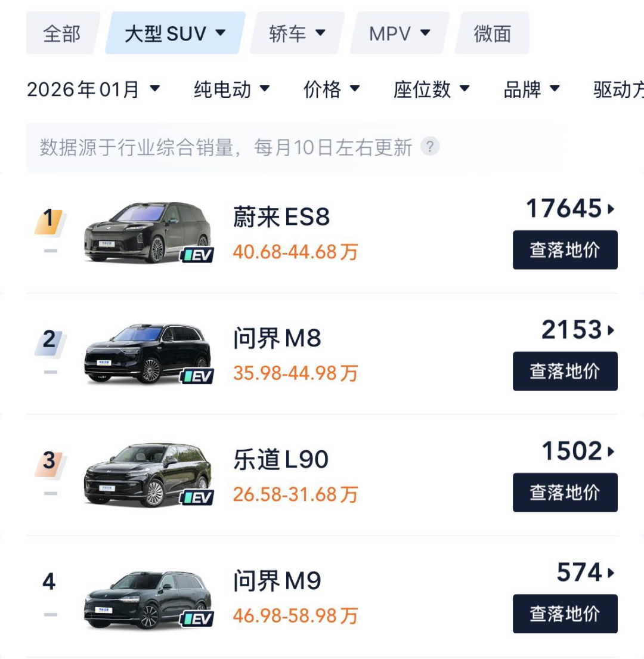Click the rank 1 gold badge
644x659 pixels.
click(x=49, y=220)
